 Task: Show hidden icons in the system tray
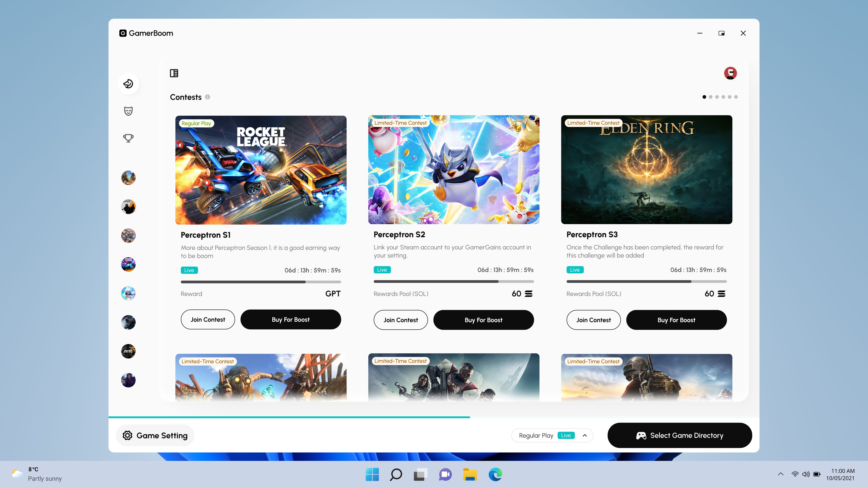tap(780, 474)
